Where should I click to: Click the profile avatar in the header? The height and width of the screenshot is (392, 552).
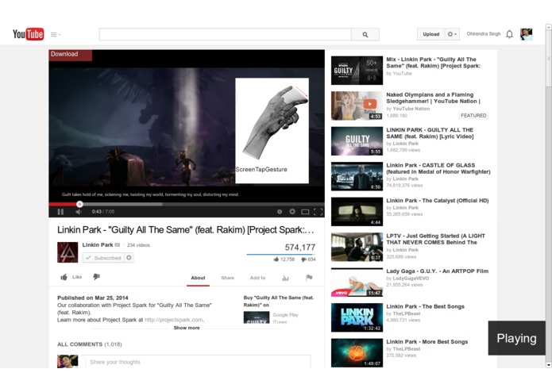pos(527,34)
